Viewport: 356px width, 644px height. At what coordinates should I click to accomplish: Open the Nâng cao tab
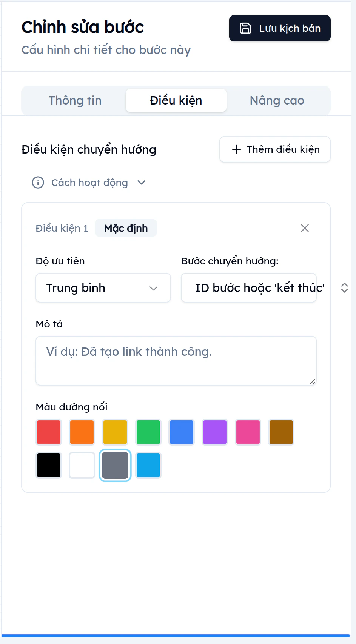tap(277, 100)
